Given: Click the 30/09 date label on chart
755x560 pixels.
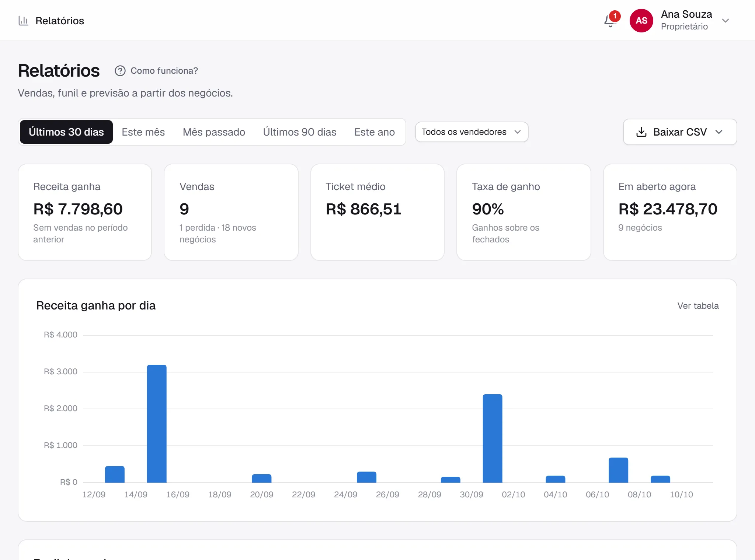Looking at the screenshot, I should 472,494.
